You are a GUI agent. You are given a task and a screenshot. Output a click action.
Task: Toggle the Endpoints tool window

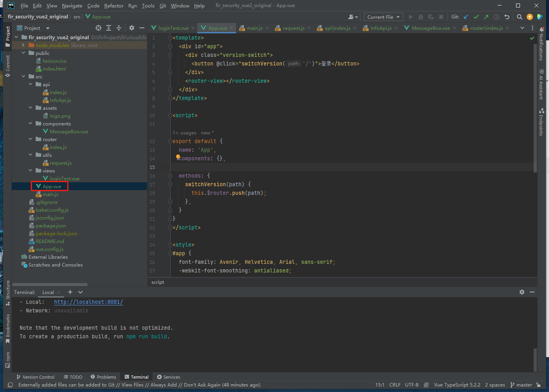tap(541, 122)
